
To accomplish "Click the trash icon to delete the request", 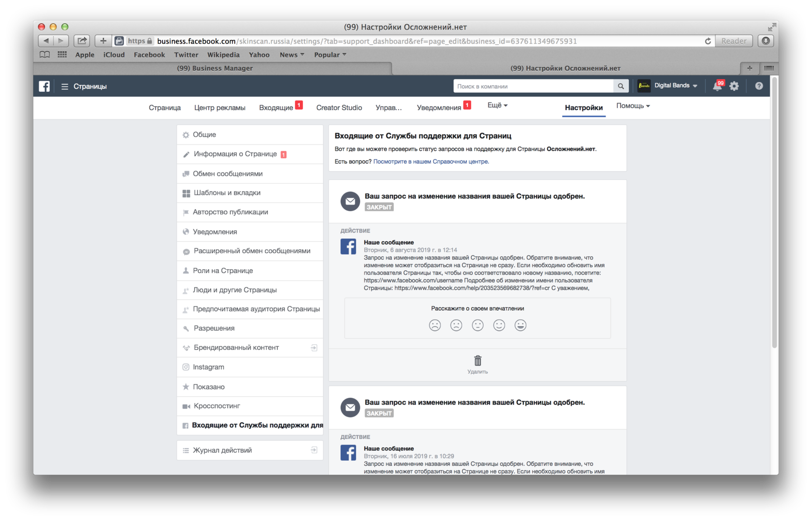I will pos(478,361).
